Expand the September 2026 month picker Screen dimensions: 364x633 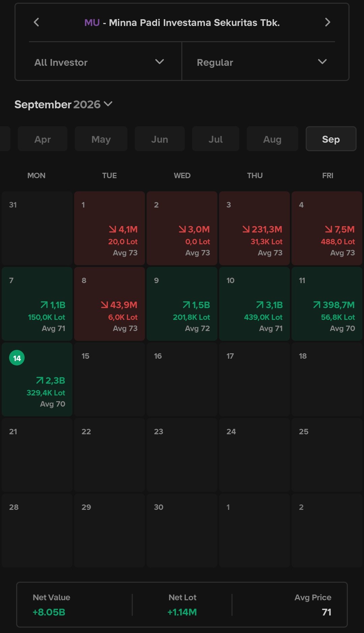click(x=63, y=105)
